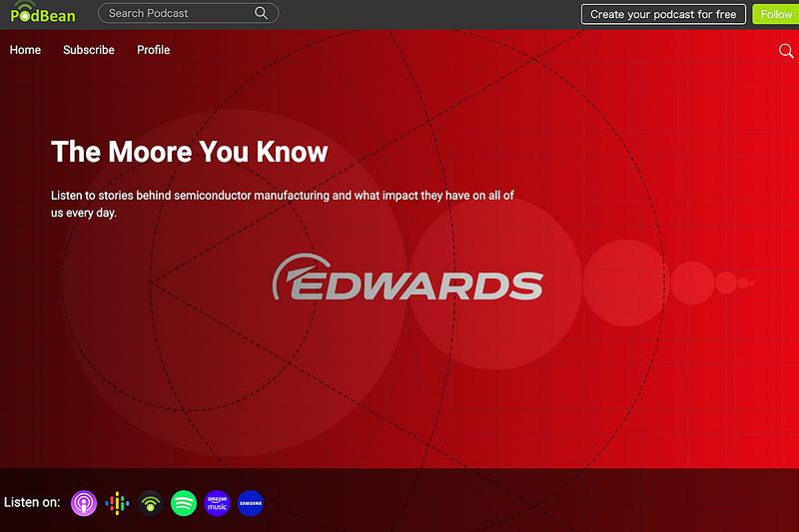Open the Spotify listen link
Viewport: 799px width, 532px height.
(x=184, y=503)
